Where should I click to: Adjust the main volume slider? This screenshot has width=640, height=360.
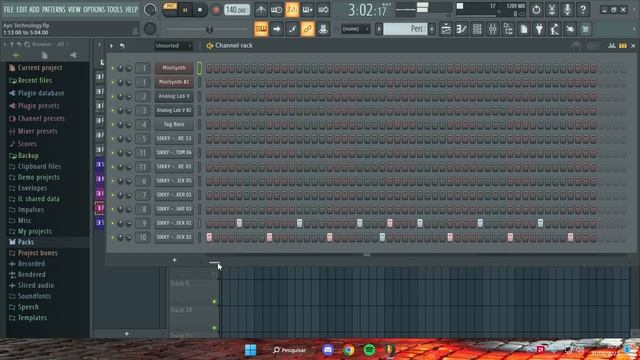tap(209, 29)
